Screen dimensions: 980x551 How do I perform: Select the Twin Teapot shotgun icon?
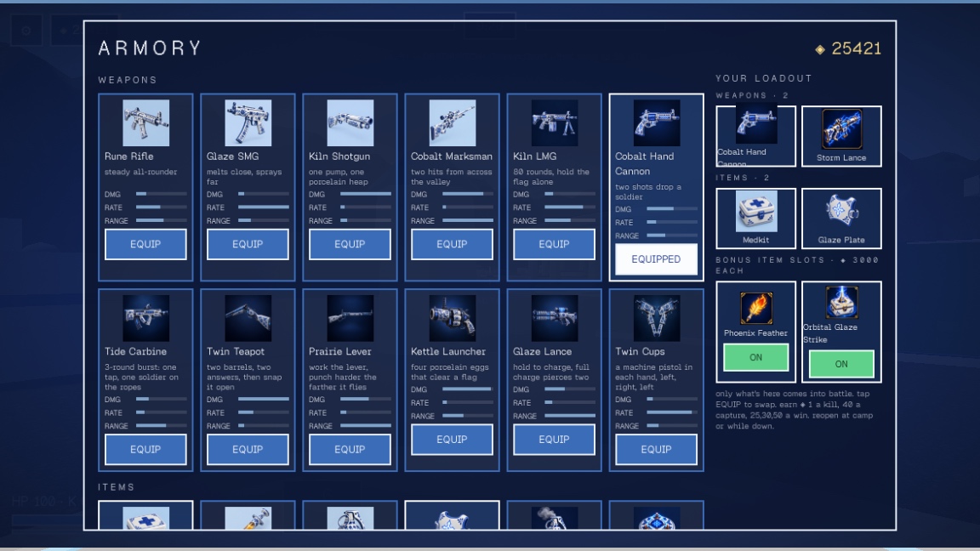click(248, 318)
